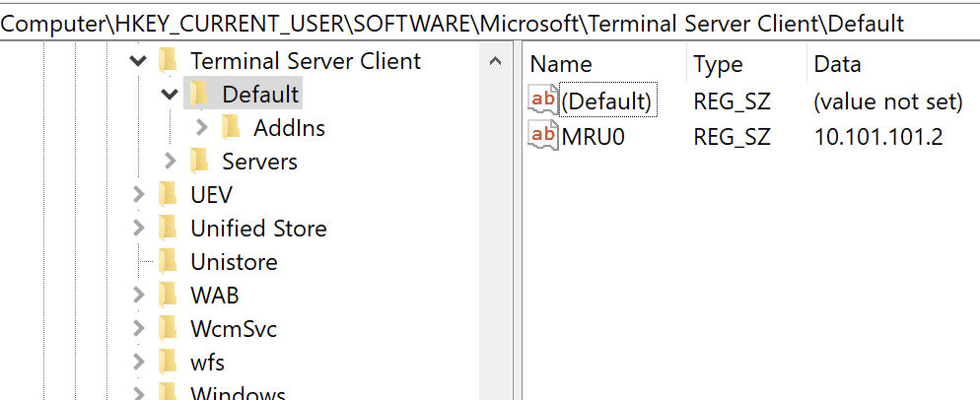Click the Unistore folder icon

click(x=168, y=261)
